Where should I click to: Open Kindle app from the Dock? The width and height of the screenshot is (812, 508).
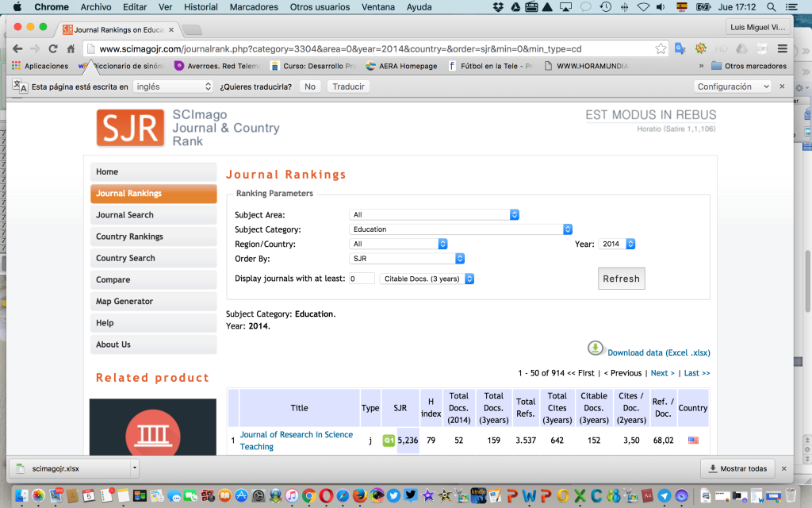[478, 495]
